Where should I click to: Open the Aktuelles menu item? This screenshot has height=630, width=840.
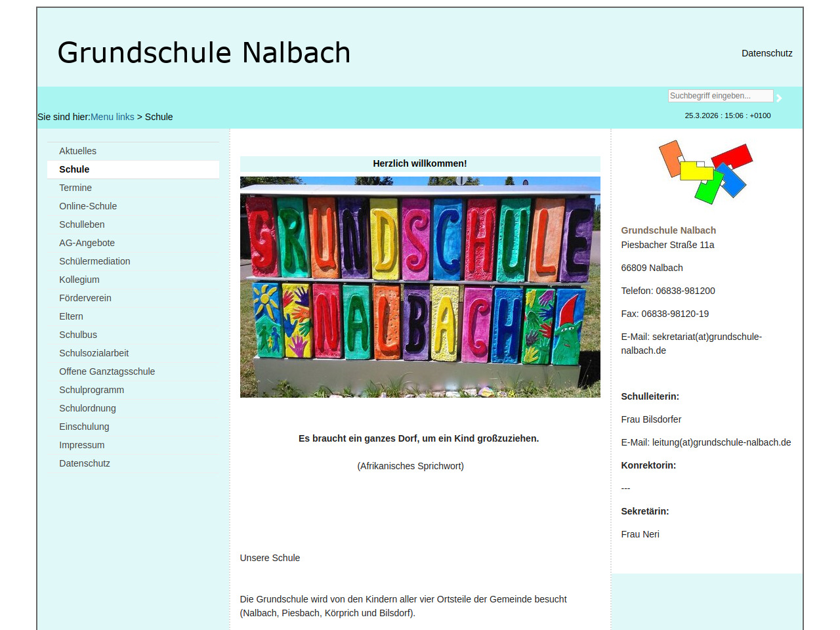point(77,151)
